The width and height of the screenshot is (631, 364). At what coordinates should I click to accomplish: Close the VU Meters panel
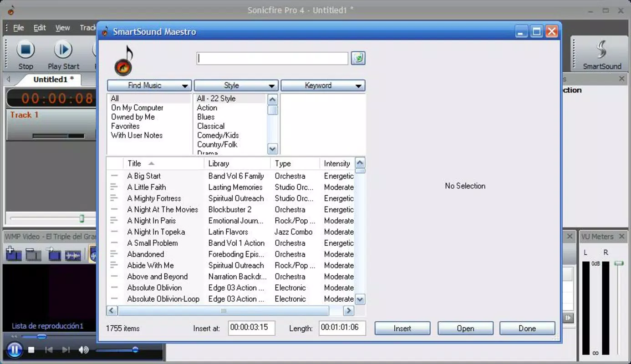(x=621, y=237)
